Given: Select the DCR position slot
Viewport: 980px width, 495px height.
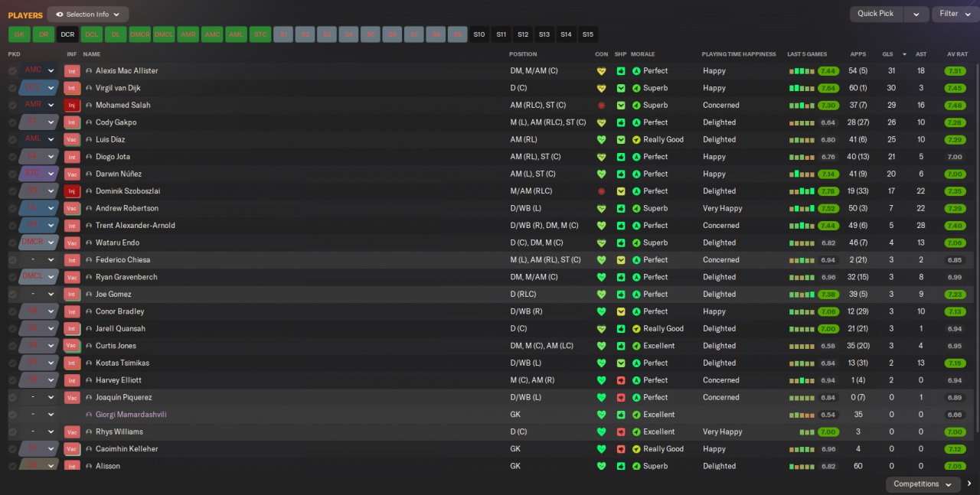Looking at the screenshot, I should pyautogui.click(x=67, y=34).
